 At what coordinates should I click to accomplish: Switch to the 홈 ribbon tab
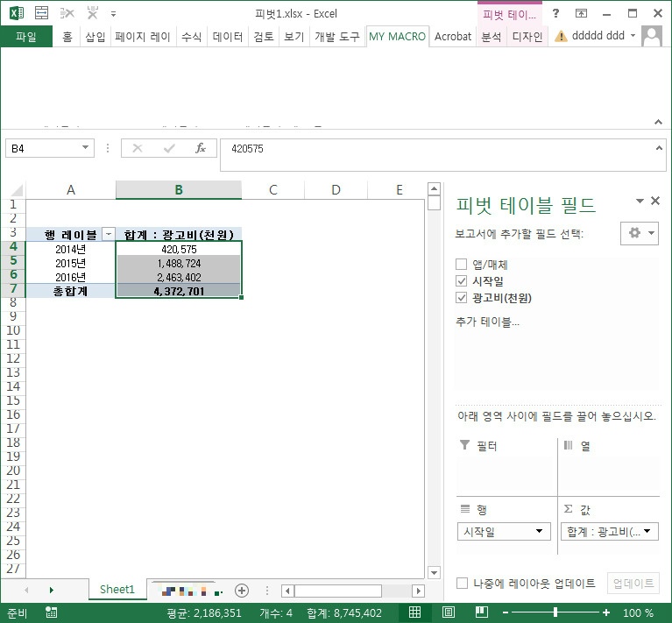67,37
